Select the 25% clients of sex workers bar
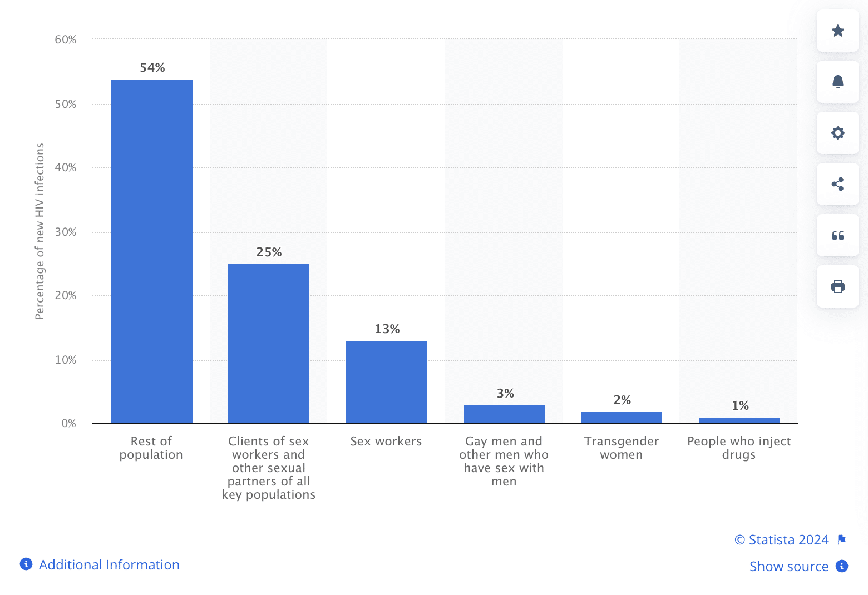This screenshot has width=868, height=595. 269,344
